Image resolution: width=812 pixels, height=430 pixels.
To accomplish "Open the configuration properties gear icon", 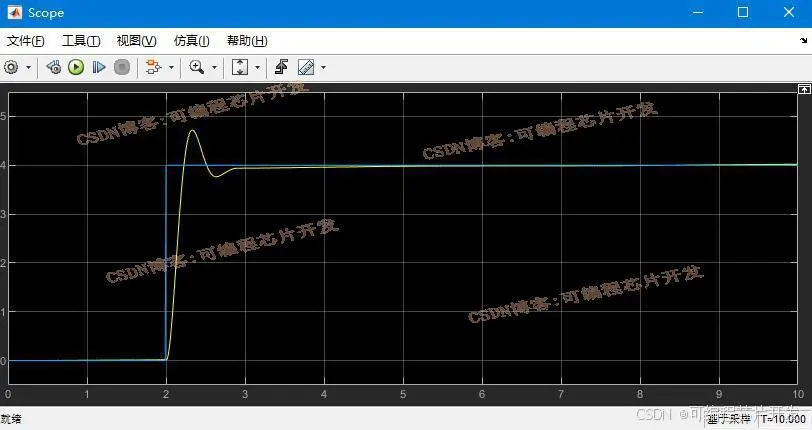I will click(x=11, y=67).
